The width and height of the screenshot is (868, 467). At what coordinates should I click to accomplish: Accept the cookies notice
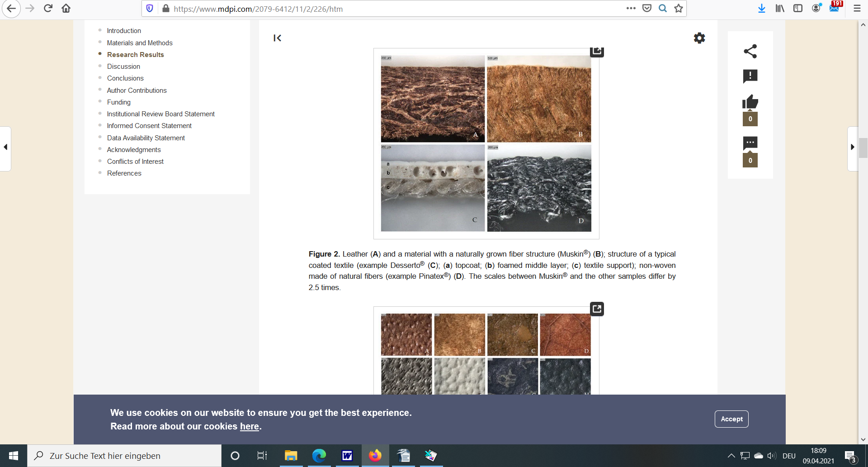coord(731,419)
